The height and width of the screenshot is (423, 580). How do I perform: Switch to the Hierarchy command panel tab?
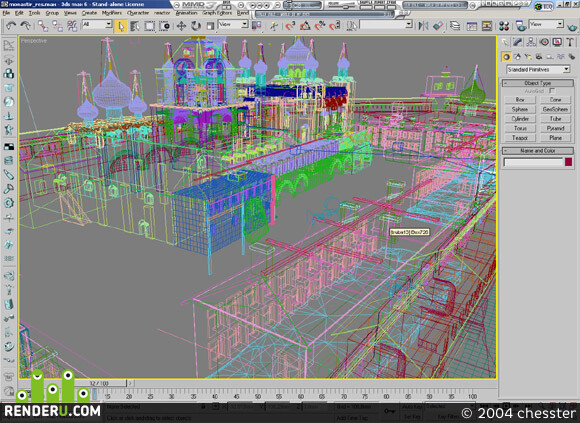click(x=531, y=42)
